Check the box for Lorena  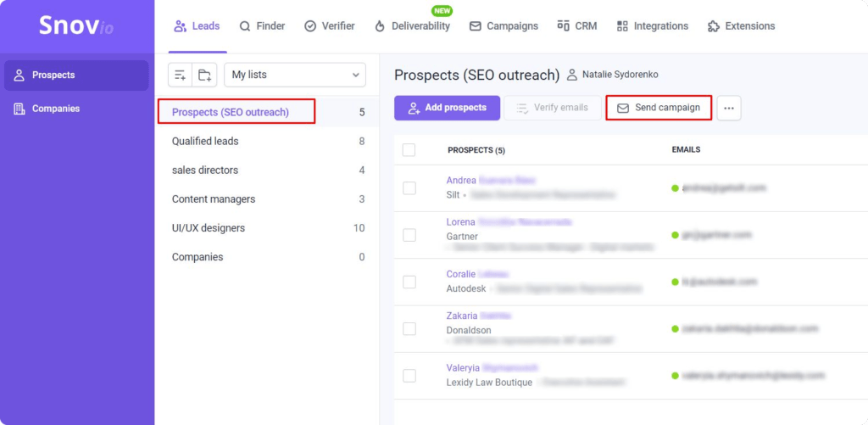tap(409, 235)
